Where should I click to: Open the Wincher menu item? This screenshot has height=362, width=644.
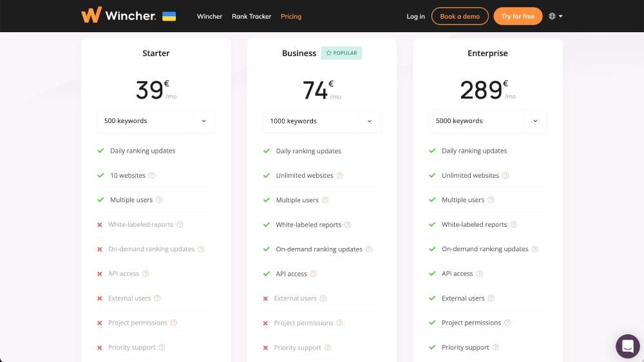[209, 16]
